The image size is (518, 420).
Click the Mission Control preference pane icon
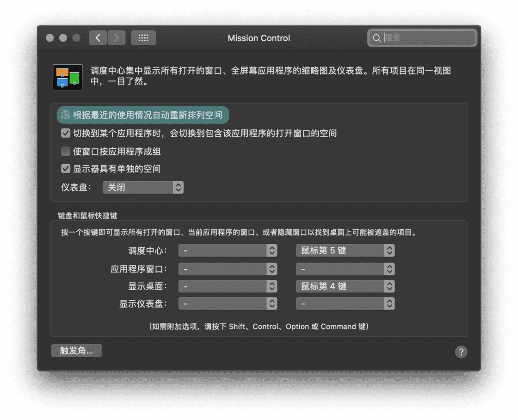click(x=68, y=77)
